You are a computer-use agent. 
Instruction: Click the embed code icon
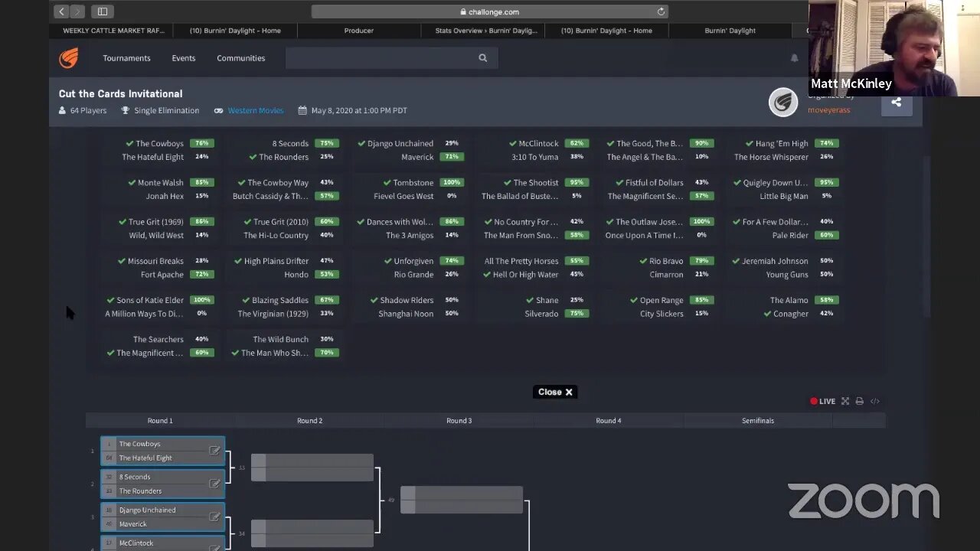pos(875,401)
